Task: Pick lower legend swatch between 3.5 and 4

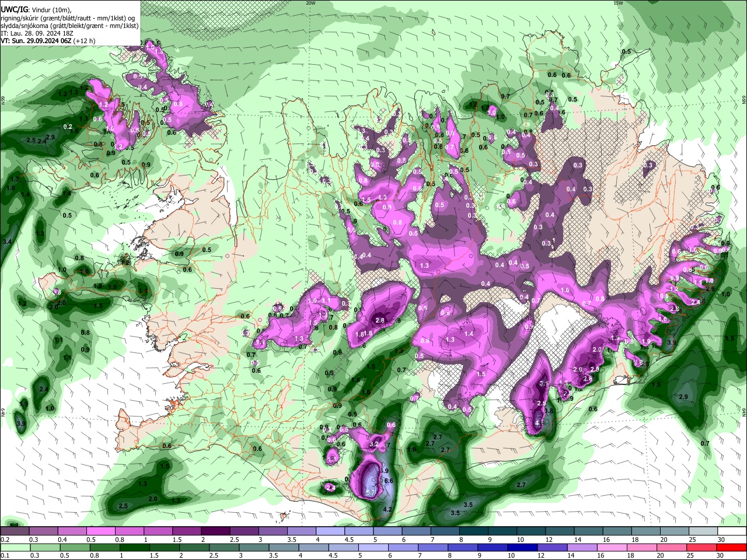Action: click(x=285, y=548)
